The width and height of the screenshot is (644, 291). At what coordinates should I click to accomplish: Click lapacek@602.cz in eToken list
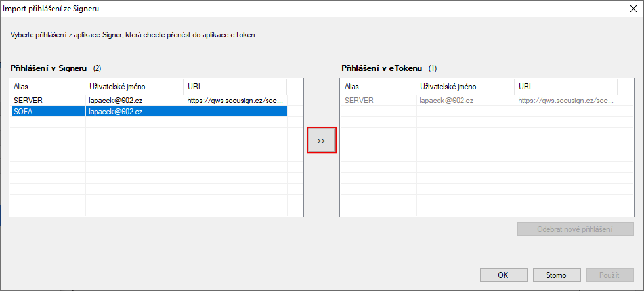[x=446, y=101]
